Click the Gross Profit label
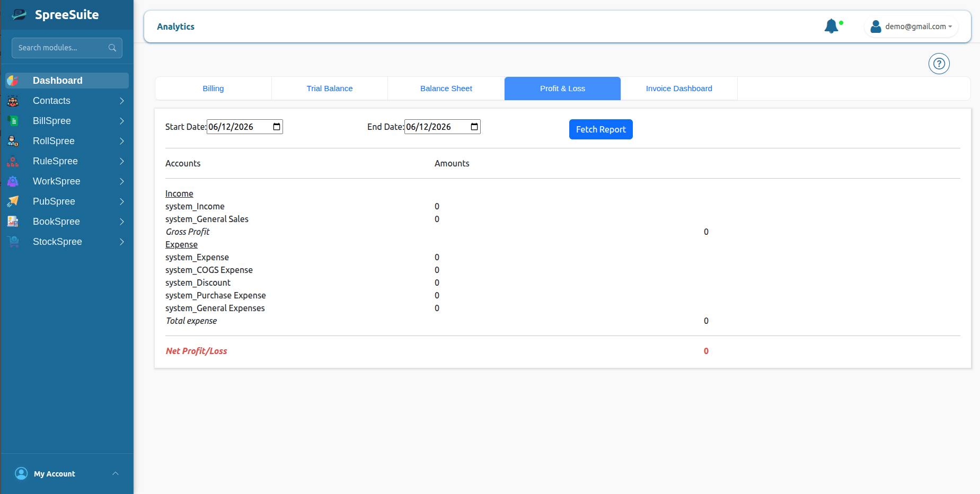The image size is (980, 494). pyautogui.click(x=188, y=232)
